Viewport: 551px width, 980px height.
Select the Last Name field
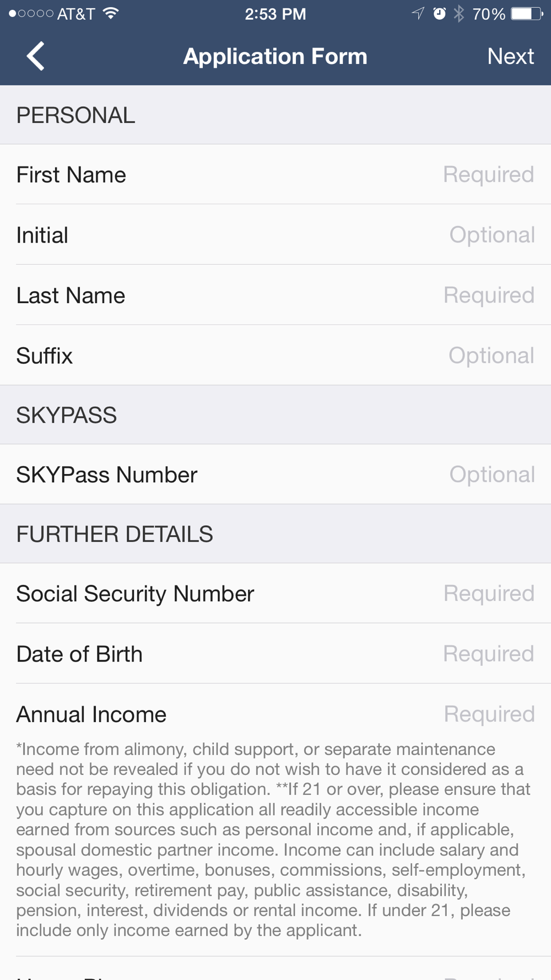point(275,295)
